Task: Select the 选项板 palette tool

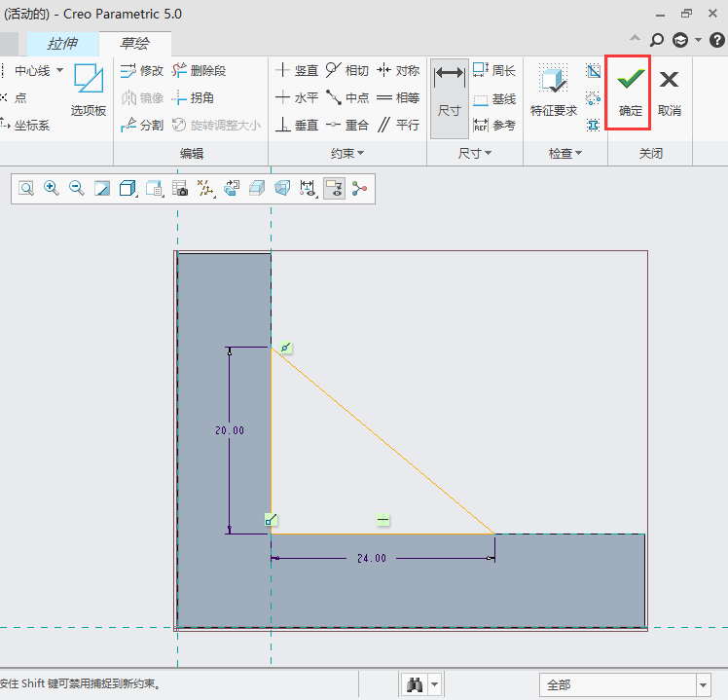Action: (x=88, y=91)
